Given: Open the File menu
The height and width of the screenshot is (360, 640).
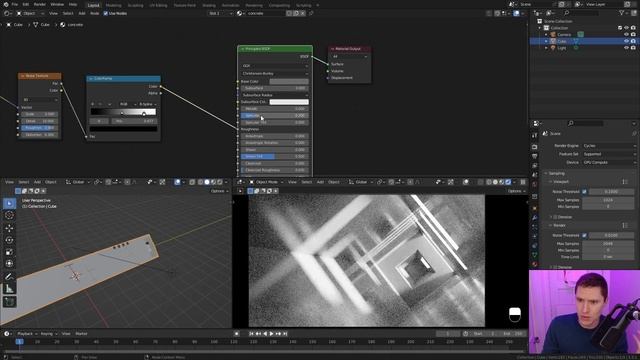Looking at the screenshot, I should (x=15, y=4).
